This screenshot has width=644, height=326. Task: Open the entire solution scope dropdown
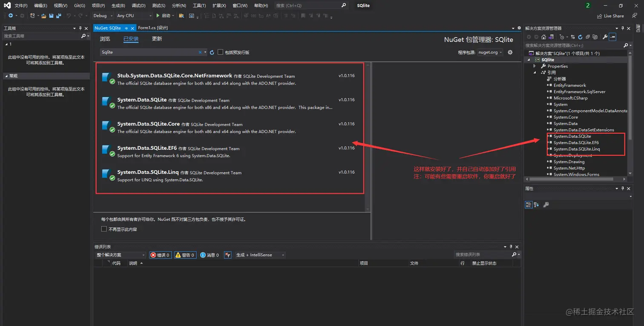pyautogui.click(x=121, y=255)
